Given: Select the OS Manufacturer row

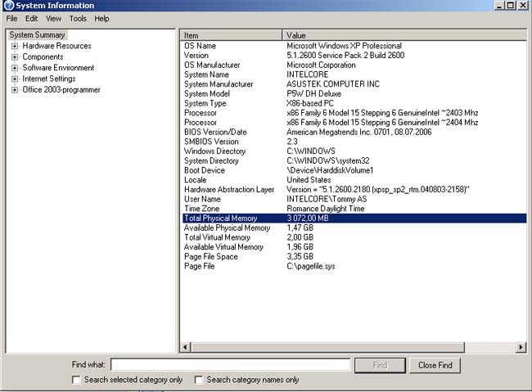Looking at the screenshot, I should click(x=354, y=65).
